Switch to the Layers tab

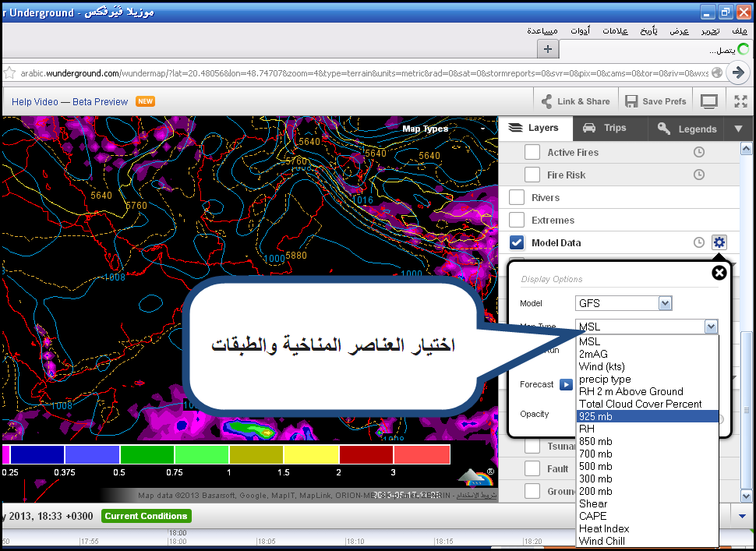point(535,129)
